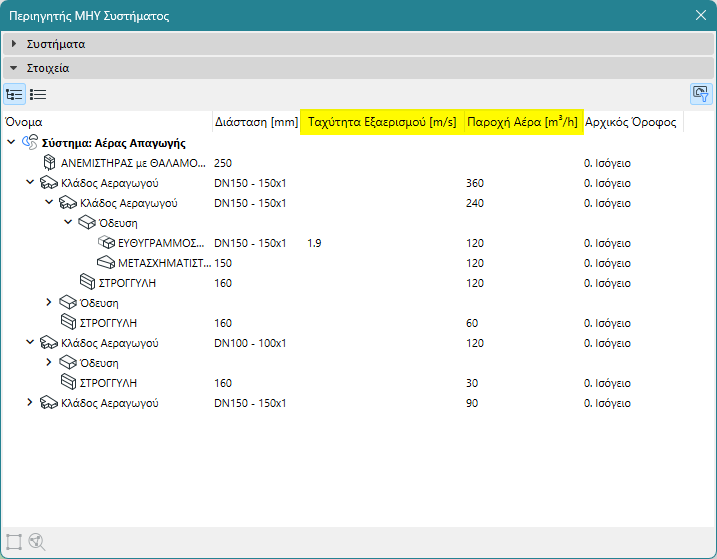Collapse Κλάδος Αεραγωγού with flow 360
This screenshot has height=559, width=717.
coord(30,183)
